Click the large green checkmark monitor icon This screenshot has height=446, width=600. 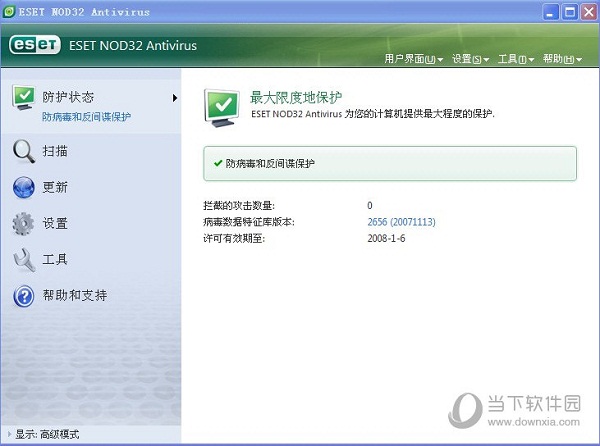(222, 108)
